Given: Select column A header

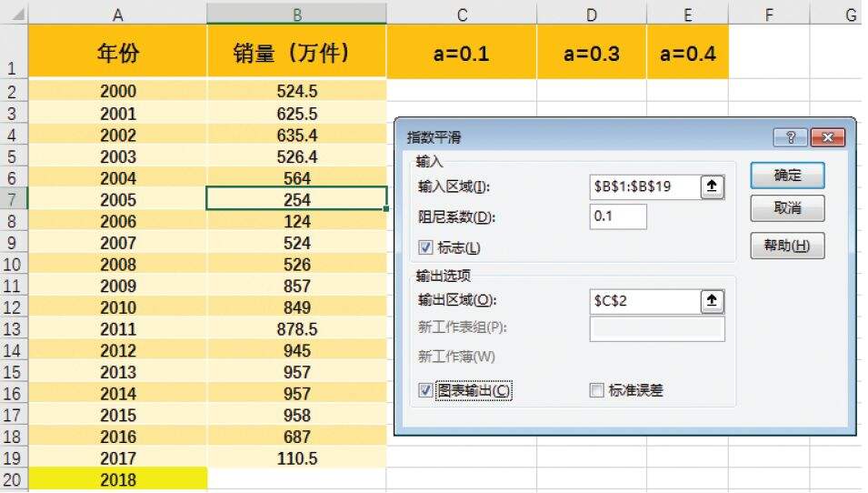Looking at the screenshot, I should coord(117,15).
